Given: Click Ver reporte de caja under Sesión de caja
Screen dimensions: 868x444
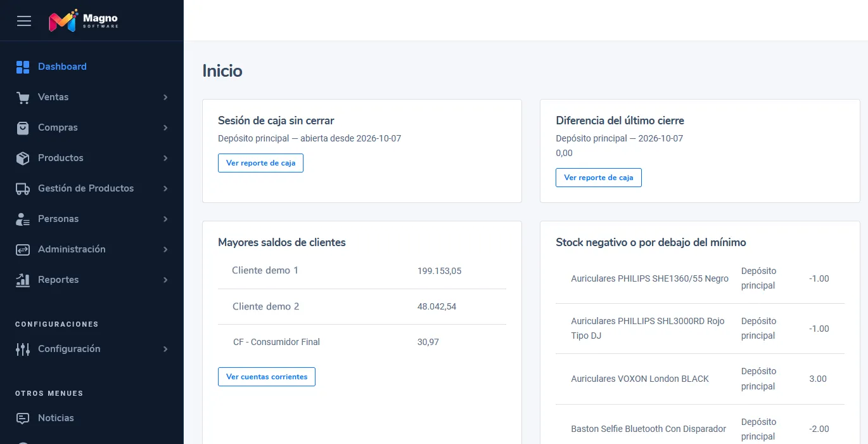Looking at the screenshot, I should (260, 163).
